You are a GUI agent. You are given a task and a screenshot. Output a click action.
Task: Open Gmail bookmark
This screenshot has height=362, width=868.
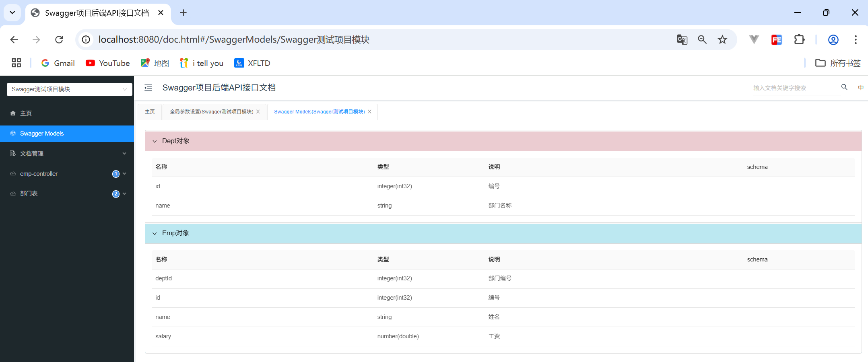click(x=58, y=63)
